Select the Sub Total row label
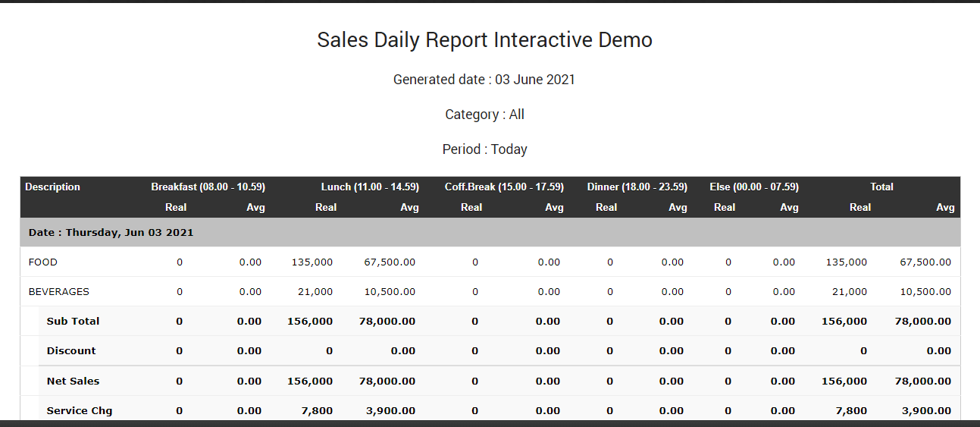 [x=73, y=322]
